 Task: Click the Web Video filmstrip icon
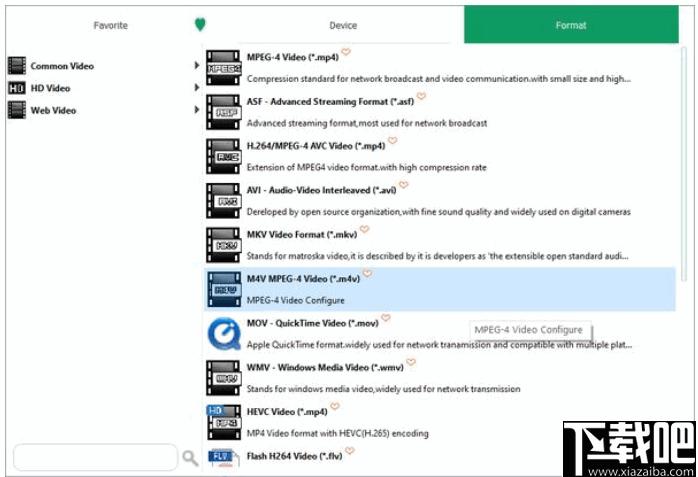click(x=17, y=110)
